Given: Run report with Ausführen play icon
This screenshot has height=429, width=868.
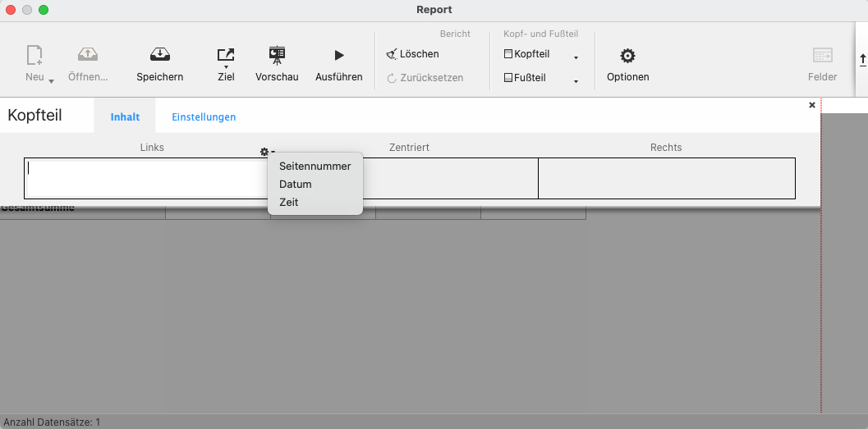Looking at the screenshot, I should pyautogui.click(x=338, y=55).
